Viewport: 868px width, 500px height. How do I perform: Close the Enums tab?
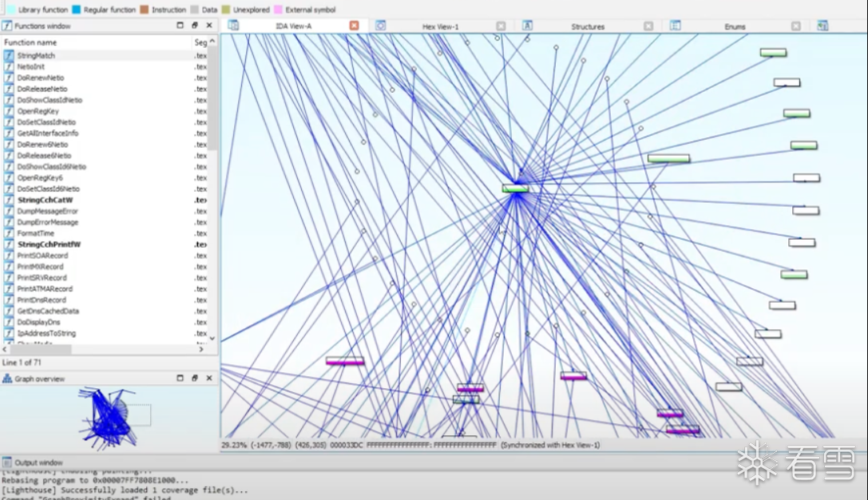[795, 26]
